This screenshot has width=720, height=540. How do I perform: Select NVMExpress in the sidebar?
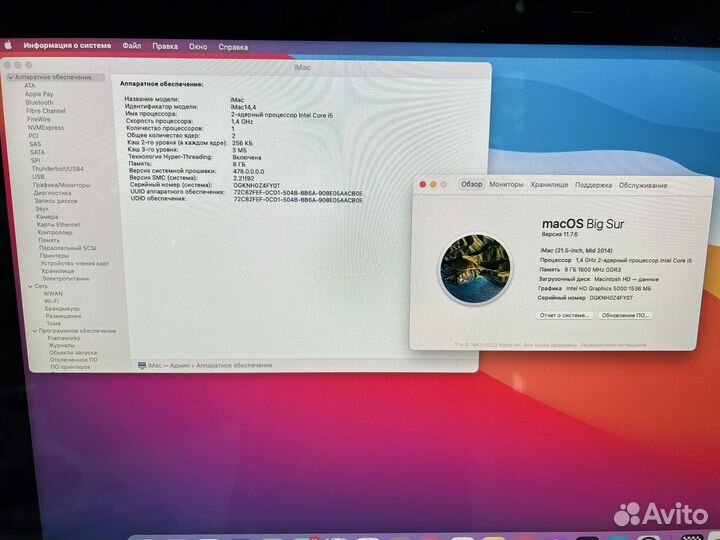[x=46, y=128]
